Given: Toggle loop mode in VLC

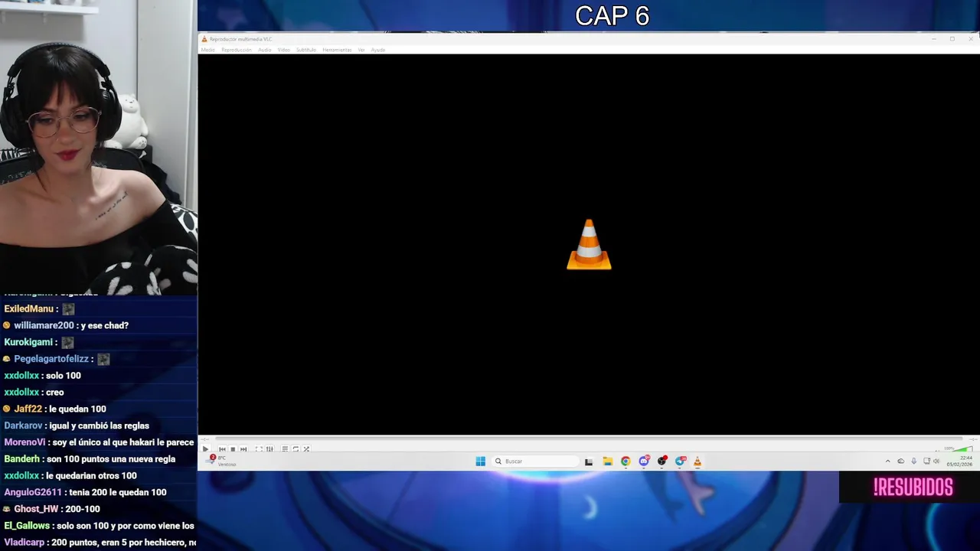Looking at the screenshot, I should pyautogui.click(x=296, y=449).
